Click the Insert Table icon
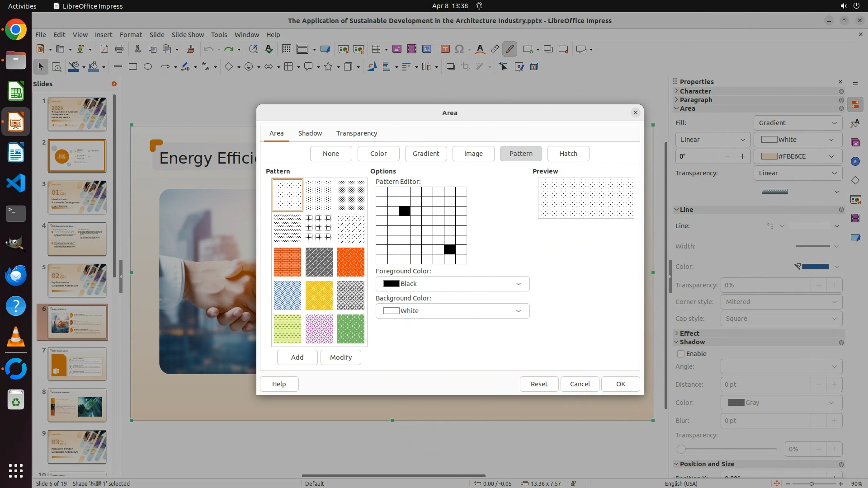Screen dimensions: 868x488 click(376, 49)
